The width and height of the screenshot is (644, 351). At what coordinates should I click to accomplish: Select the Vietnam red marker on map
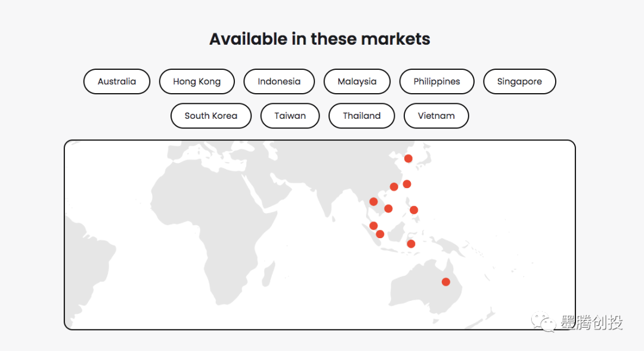coord(388,208)
